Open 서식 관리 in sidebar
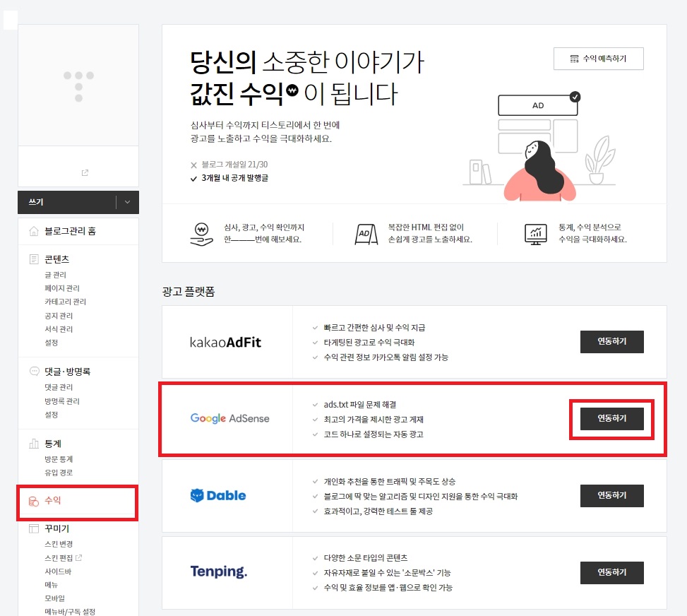Screen dimensions: 687x616 point(59,328)
